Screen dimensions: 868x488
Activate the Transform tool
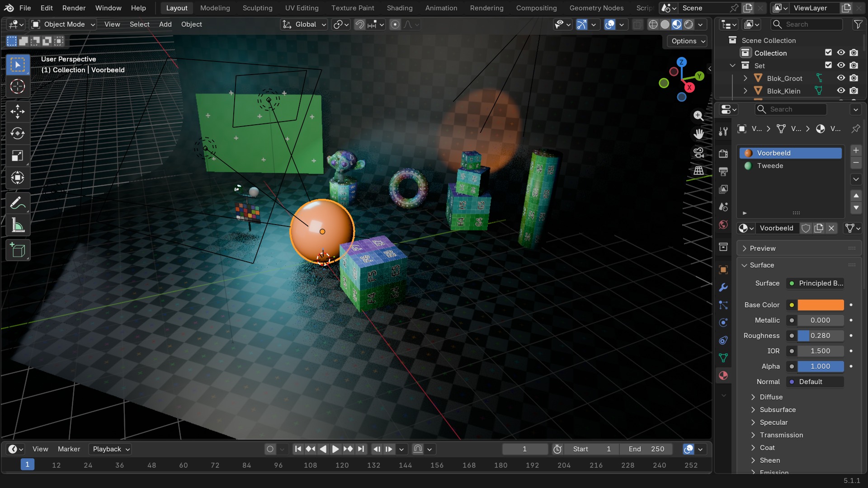tap(18, 178)
